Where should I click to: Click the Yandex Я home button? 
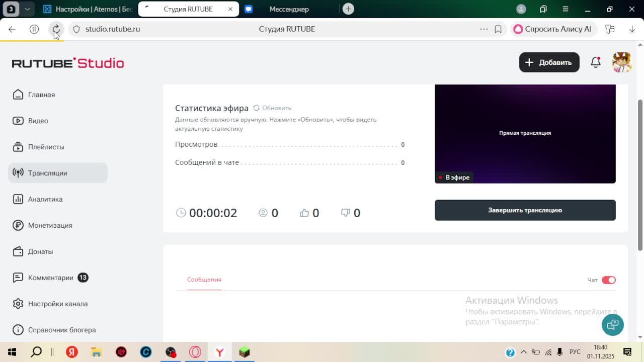34,29
